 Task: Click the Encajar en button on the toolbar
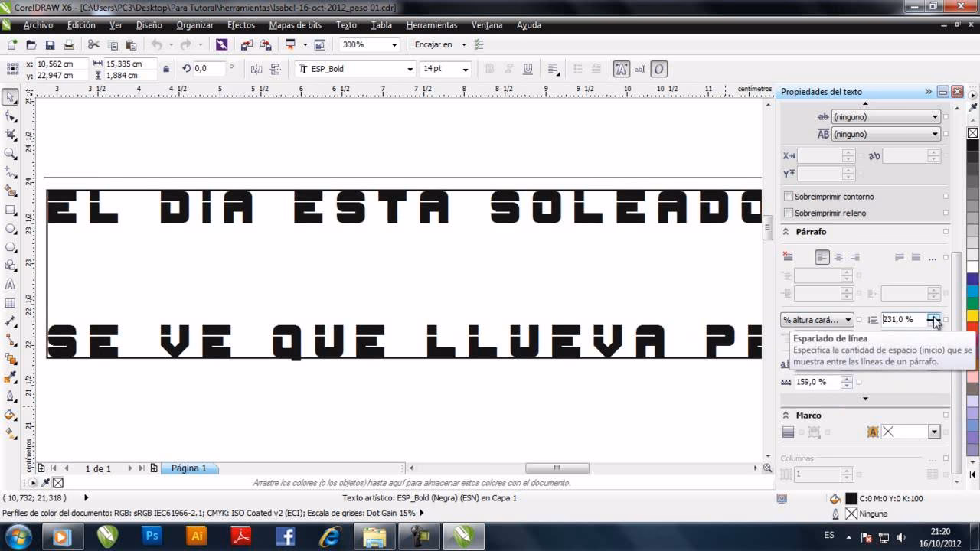(436, 44)
